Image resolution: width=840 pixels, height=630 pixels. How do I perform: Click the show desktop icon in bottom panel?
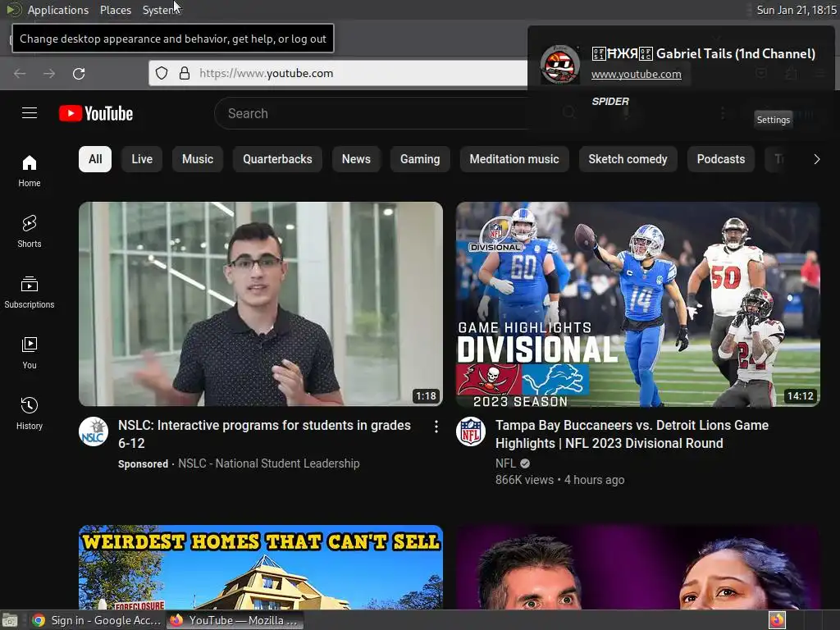tap(10, 620)
